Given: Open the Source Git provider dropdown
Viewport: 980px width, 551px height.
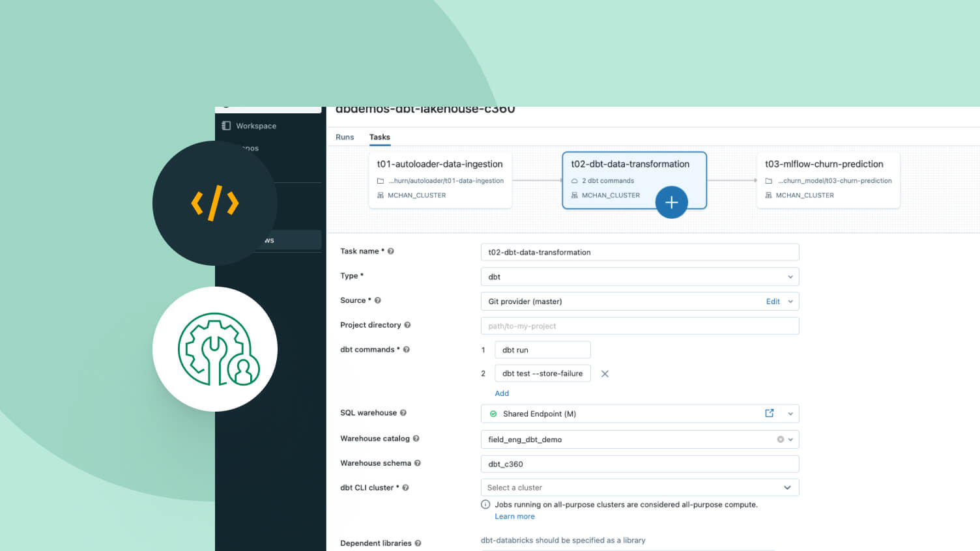Looking at the screenshot, I should (x=640, y=302).
